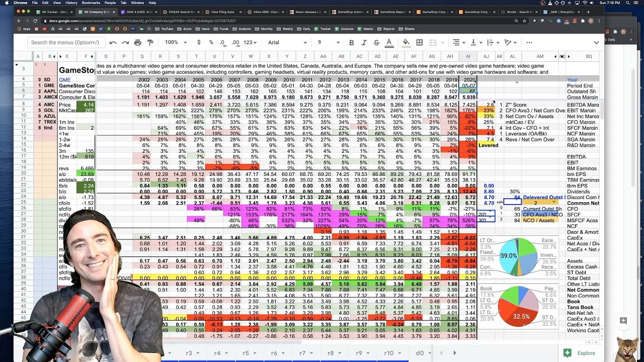This screenshot has width=644, height=362.
Task: Switch to sheet tab r10
Action: tap(392, 353)
